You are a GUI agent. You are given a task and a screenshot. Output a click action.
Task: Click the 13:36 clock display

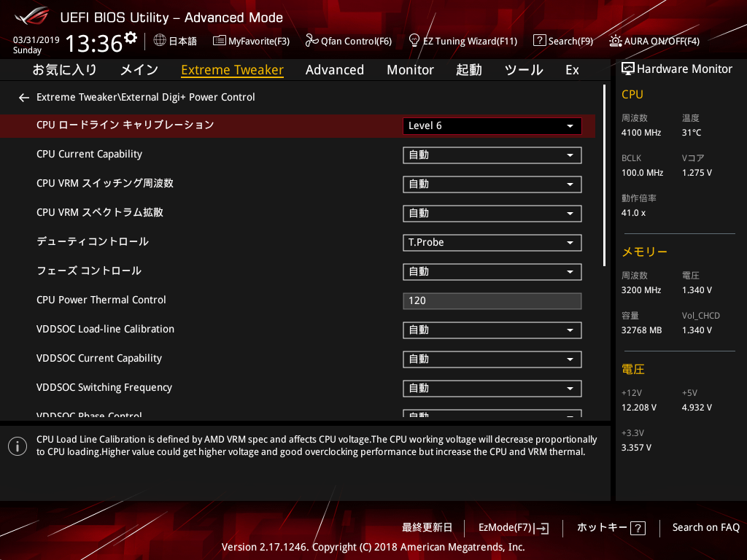[94, 43]
